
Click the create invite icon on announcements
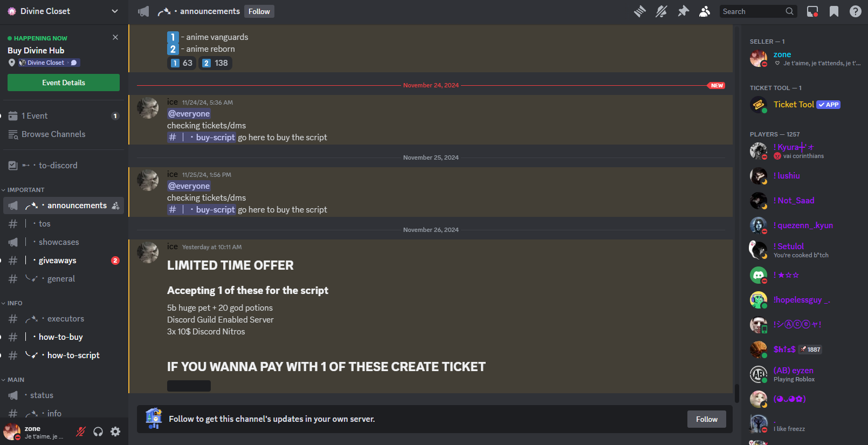coord(116,206)
